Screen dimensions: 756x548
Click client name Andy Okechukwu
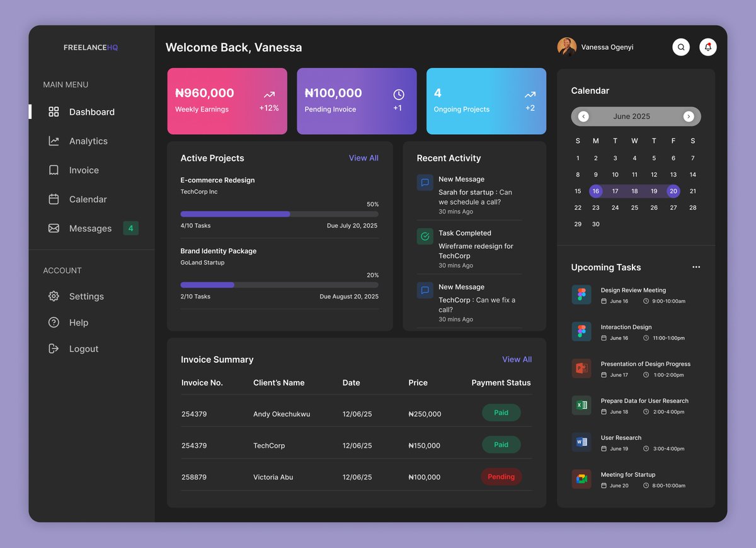point(282,414)
